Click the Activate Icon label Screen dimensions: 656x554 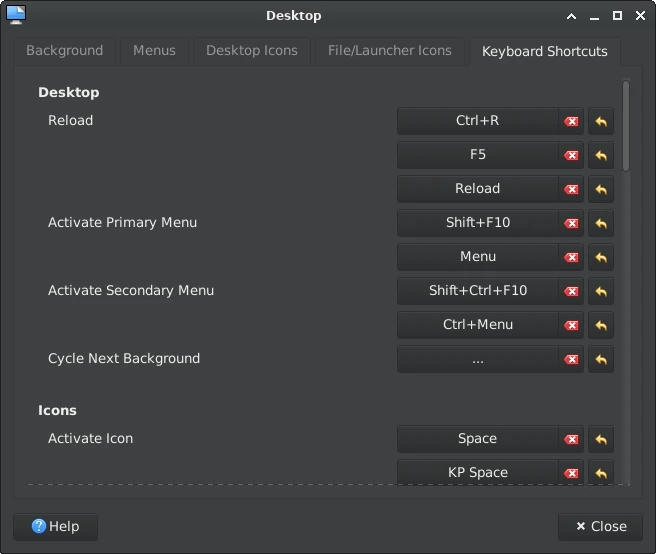click(90, 439)
